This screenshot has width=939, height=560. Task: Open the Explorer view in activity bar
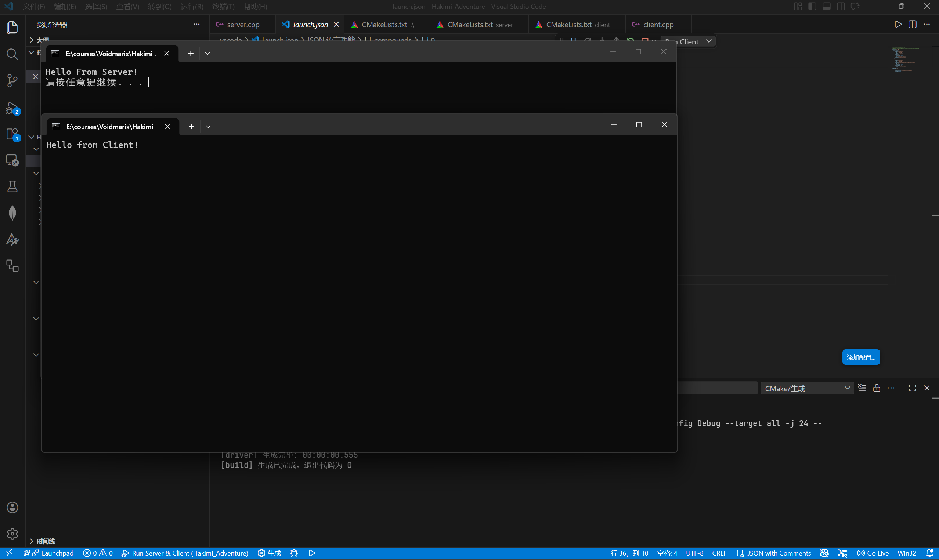(12, 28)
